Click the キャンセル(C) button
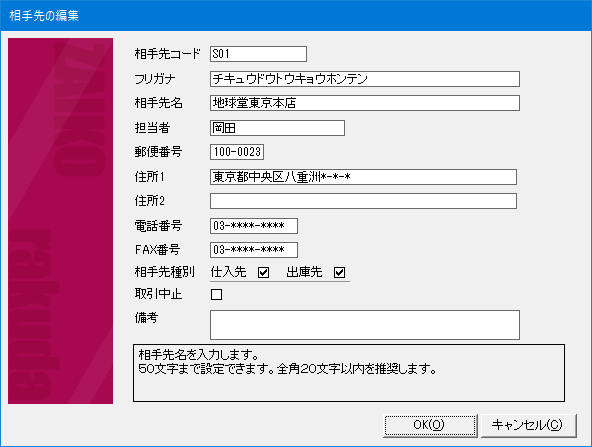 point(529,425)
